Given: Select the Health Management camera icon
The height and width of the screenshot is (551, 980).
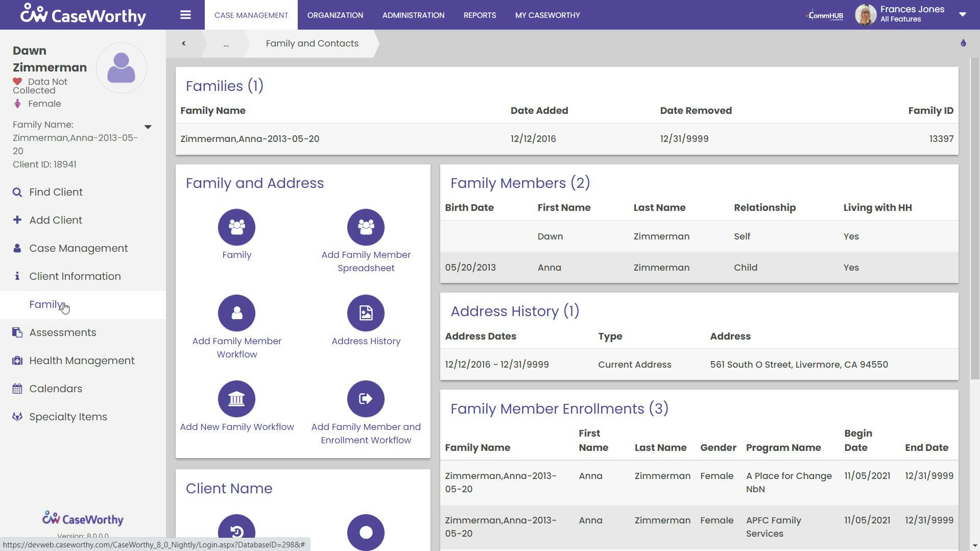Looking at the screenshot, I should [16, 360].
